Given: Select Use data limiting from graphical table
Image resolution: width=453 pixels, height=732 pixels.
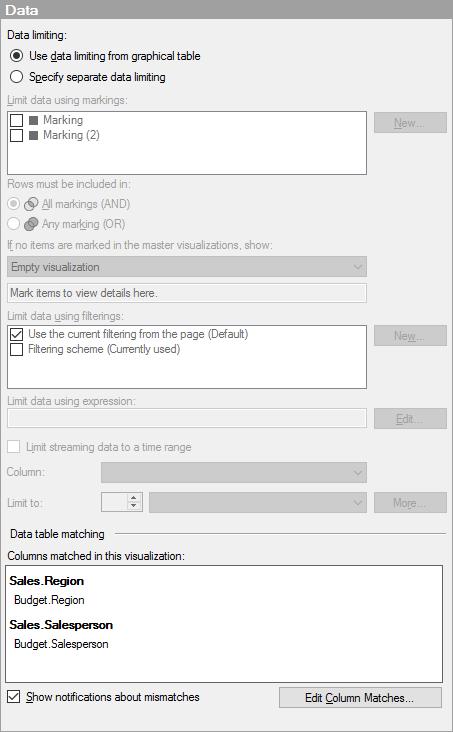Looking at the screenshot, I should [x=16, y=56].
